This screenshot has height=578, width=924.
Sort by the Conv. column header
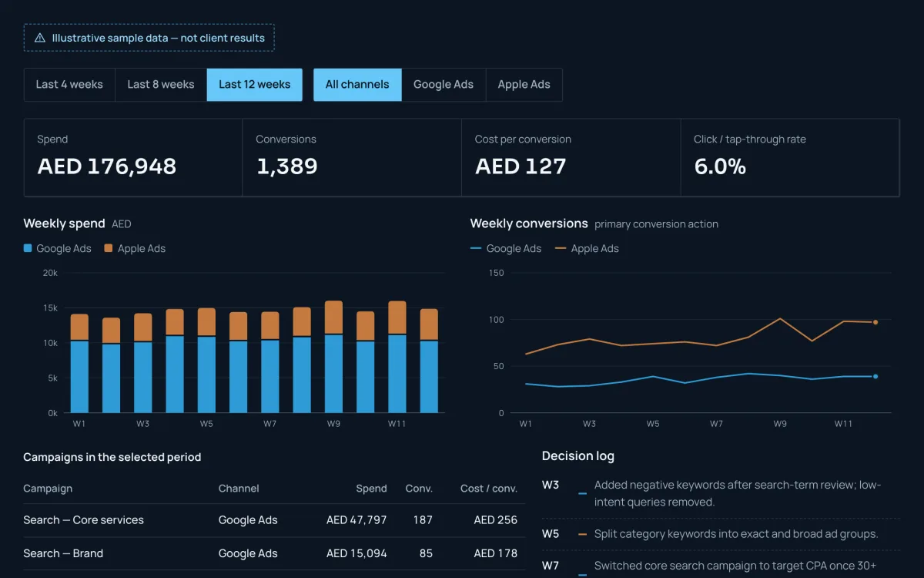(x=419, y=489)
